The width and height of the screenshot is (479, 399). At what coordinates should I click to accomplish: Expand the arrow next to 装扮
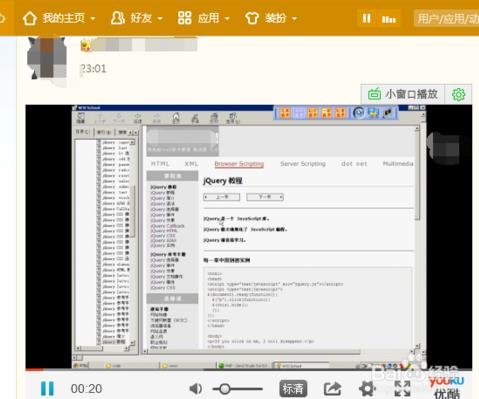[294, 19]
